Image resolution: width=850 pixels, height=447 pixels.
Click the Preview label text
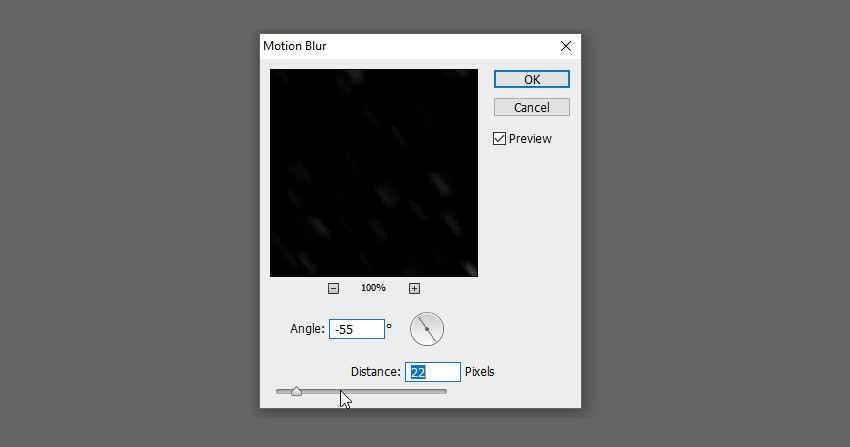tap(530, 139)
